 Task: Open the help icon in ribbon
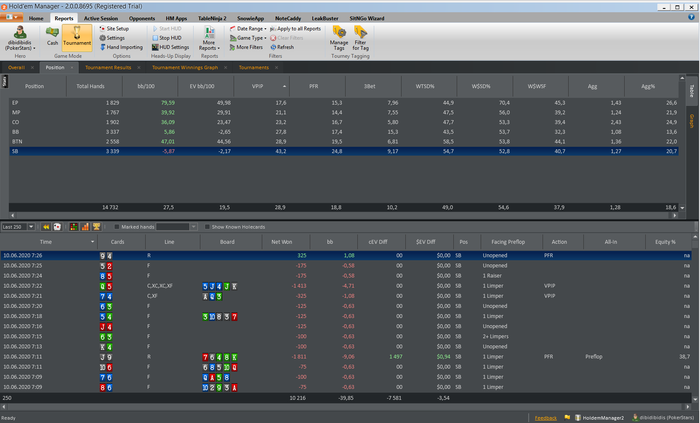coord(691,17)
